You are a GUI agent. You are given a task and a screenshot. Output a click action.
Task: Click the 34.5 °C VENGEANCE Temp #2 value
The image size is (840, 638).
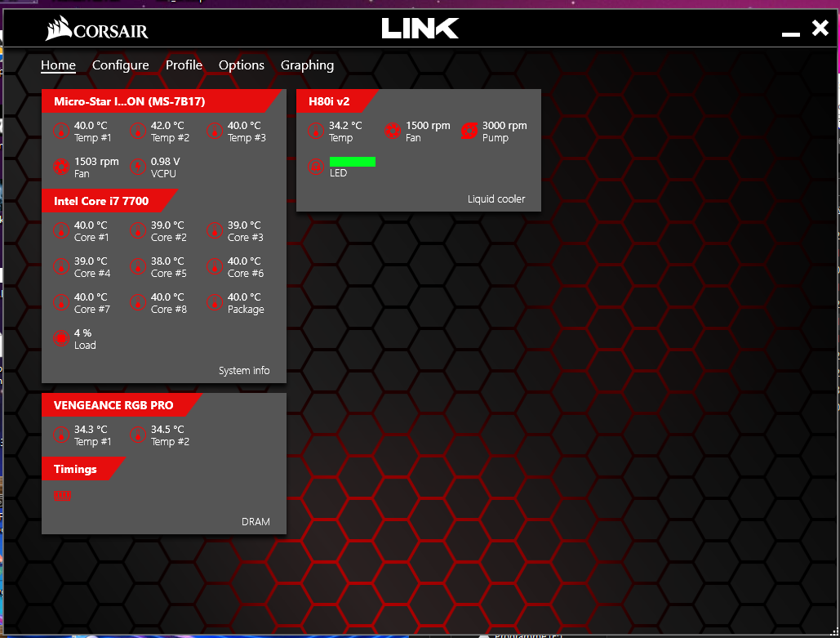(x=167, y=430)
